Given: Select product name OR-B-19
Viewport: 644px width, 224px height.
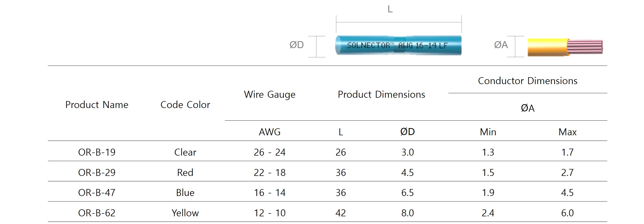Looking at the screenshot, I should click(x=97, y=152).
